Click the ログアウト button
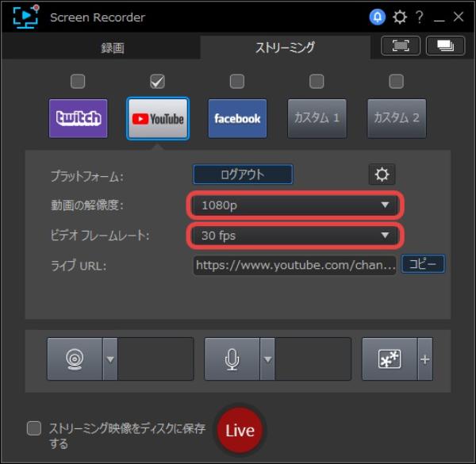476x464 pixels. [x=243, y=174]
